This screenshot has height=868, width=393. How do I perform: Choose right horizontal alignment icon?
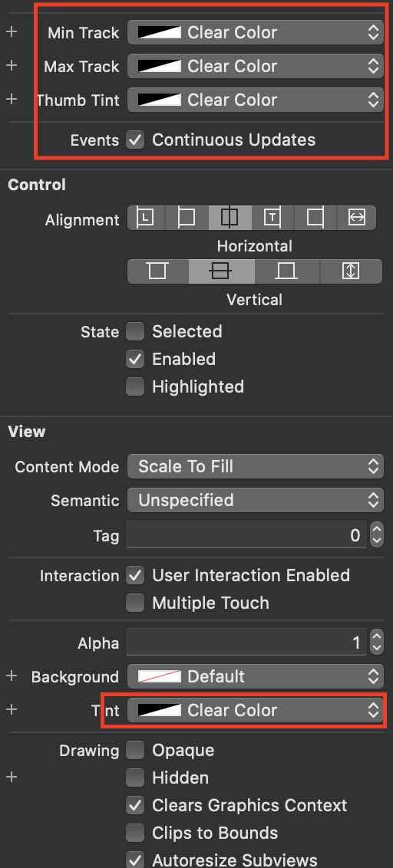315,218
